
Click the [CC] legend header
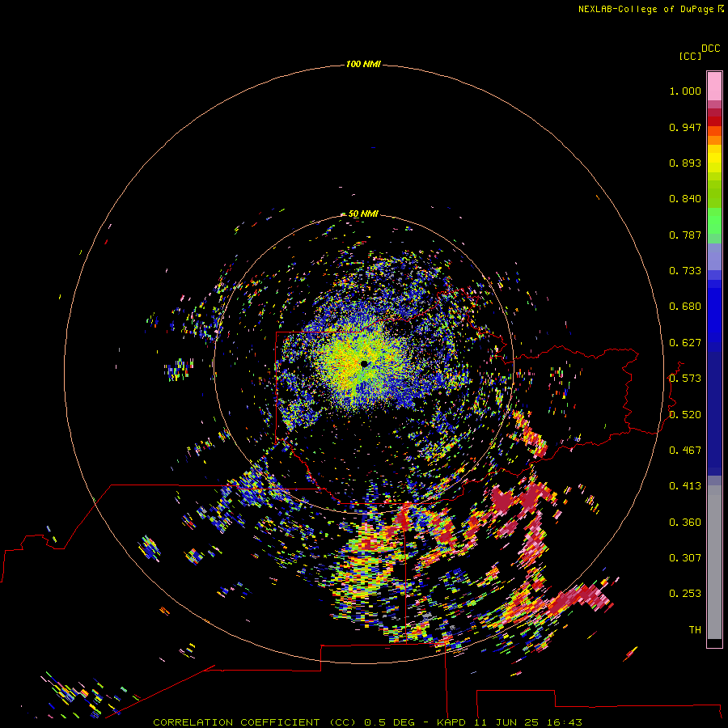pos(690,56)
